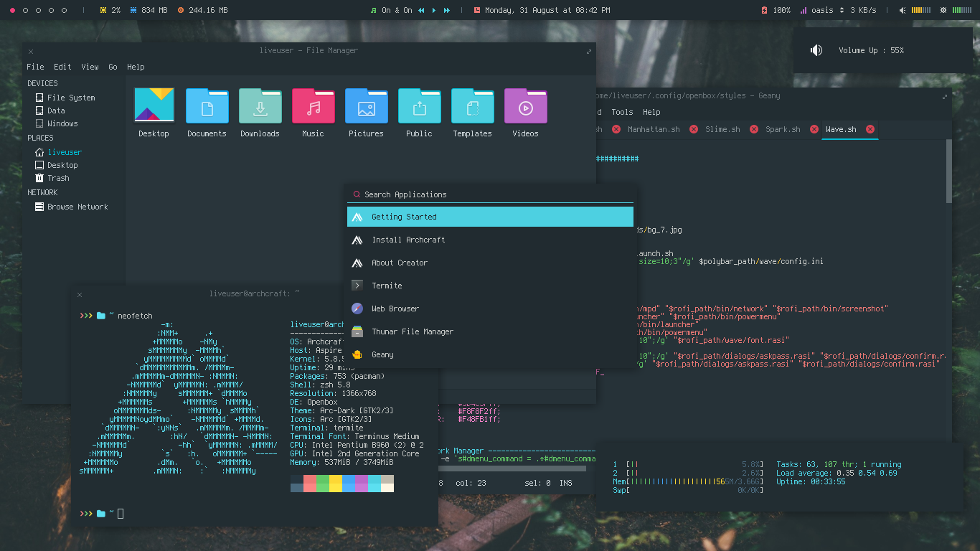Click the battery icon showing 100%

click(765, 11)
